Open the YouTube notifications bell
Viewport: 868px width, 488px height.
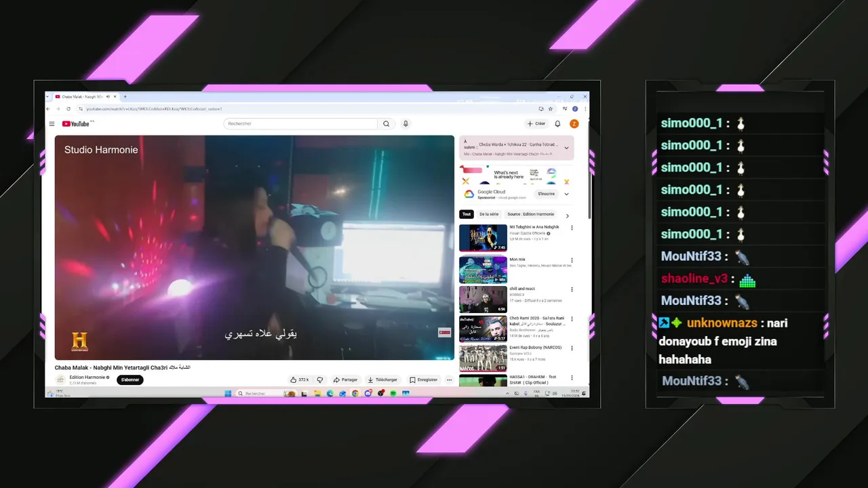coord(557,124)
